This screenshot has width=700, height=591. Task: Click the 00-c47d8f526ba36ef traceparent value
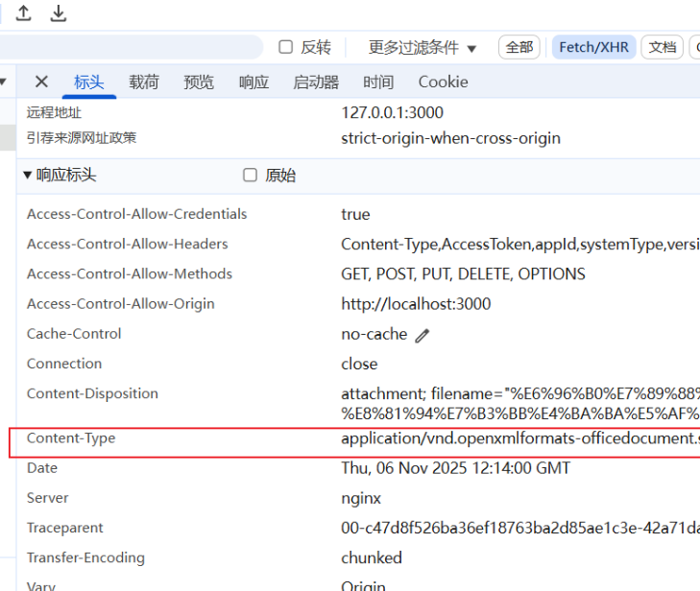[520, 528]
